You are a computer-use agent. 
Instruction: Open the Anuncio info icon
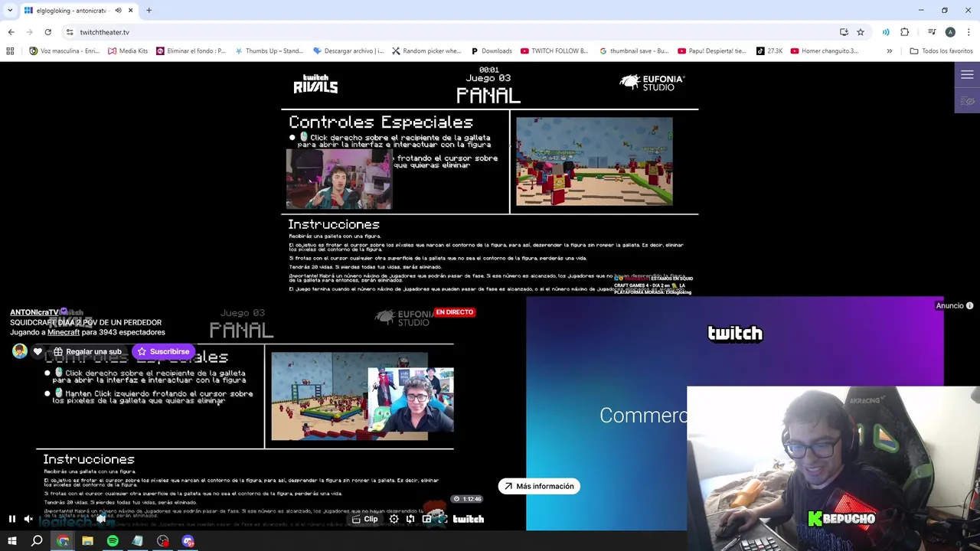point(969,305)
